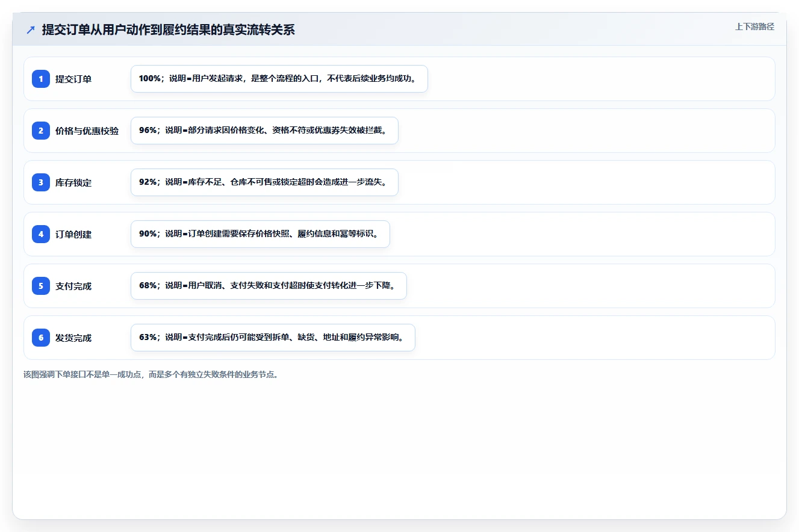The image size is (799, 532).
Task: Click the step 6 number badge
Action: (x=41, y=338)
